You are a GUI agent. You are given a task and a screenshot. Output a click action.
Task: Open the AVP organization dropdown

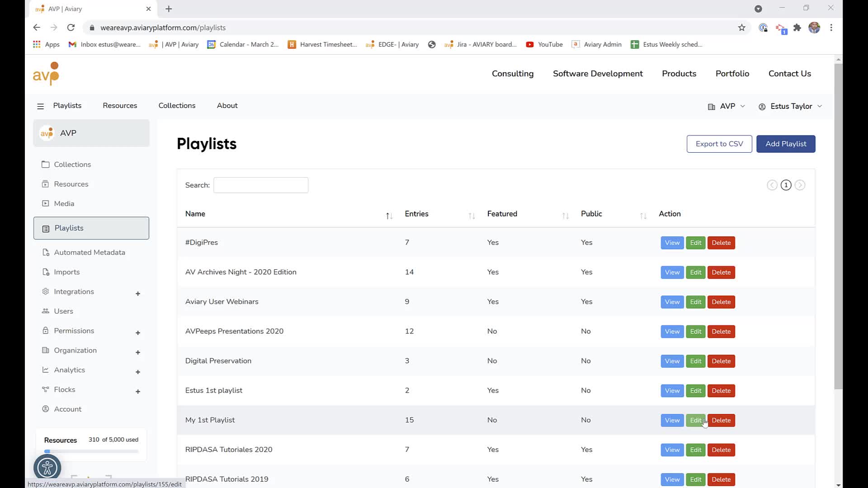[726, 106]
